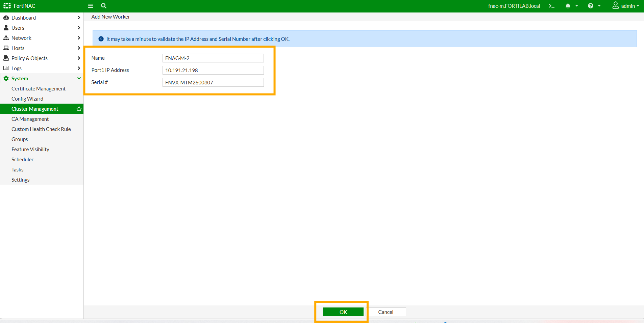Click the Logs chart icon

click(x=6, y=68)
